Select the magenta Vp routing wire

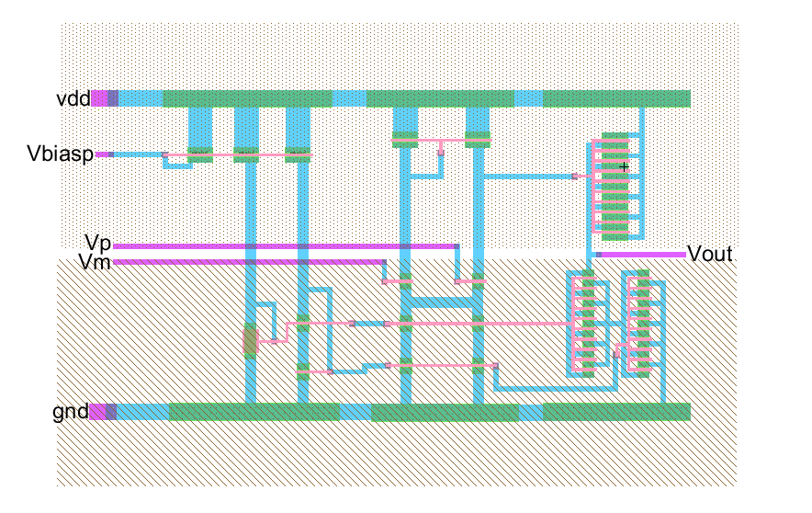pyautogui.click(x=286, y=246)
